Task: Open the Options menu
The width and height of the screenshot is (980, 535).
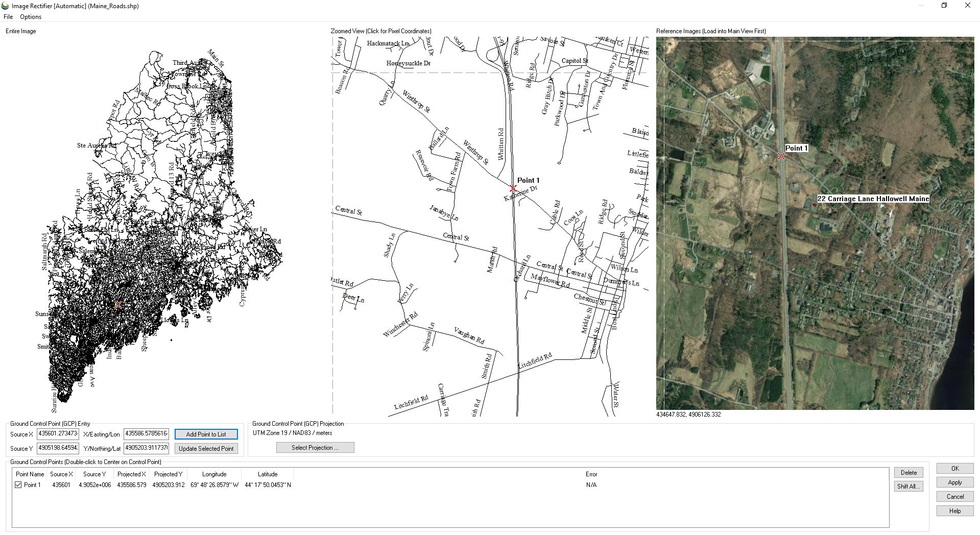Action: click(x=31, y=17)
